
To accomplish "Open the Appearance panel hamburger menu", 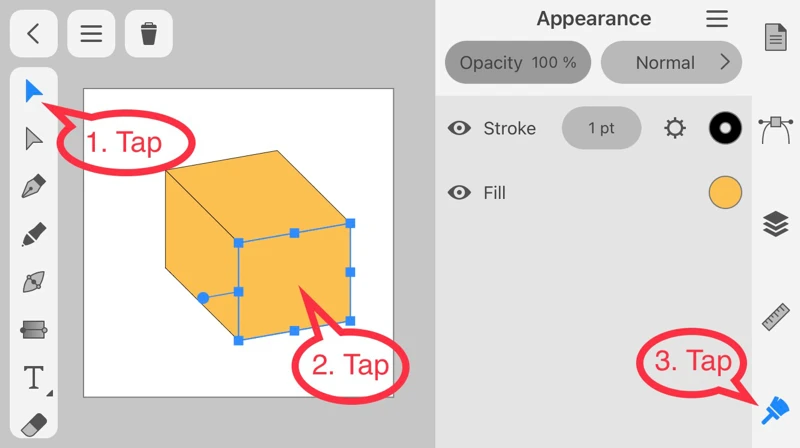I will pos(717,19).
